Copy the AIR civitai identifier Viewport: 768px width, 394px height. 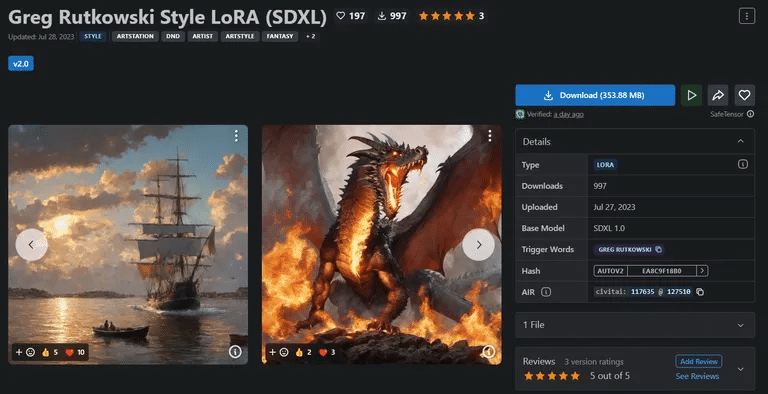point(700,292)
